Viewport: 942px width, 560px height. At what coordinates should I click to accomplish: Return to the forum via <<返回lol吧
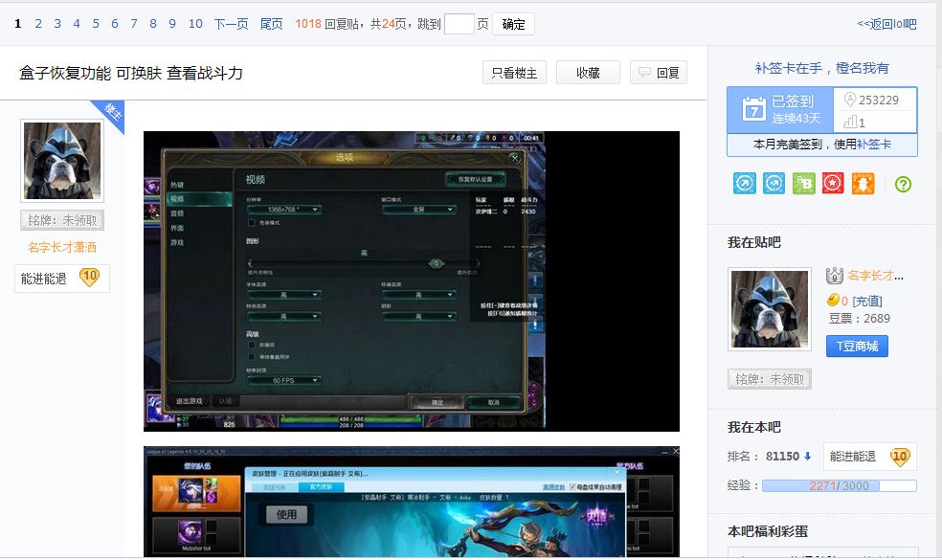886,24
